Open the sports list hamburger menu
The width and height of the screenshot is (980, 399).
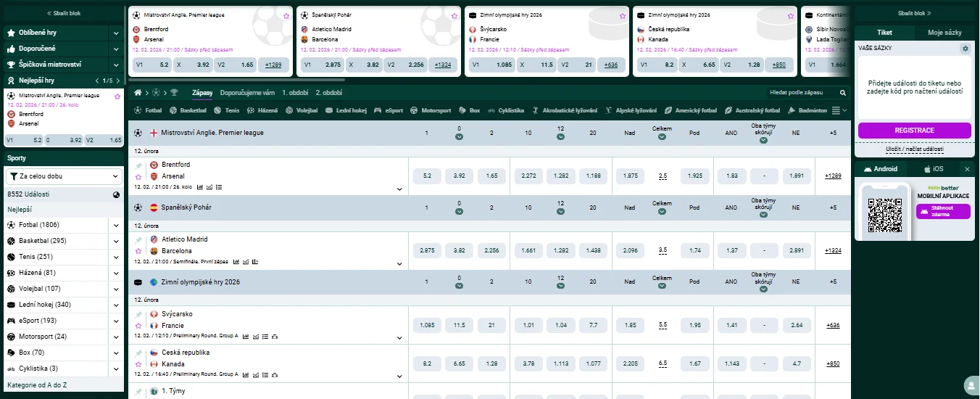point(836,110)
